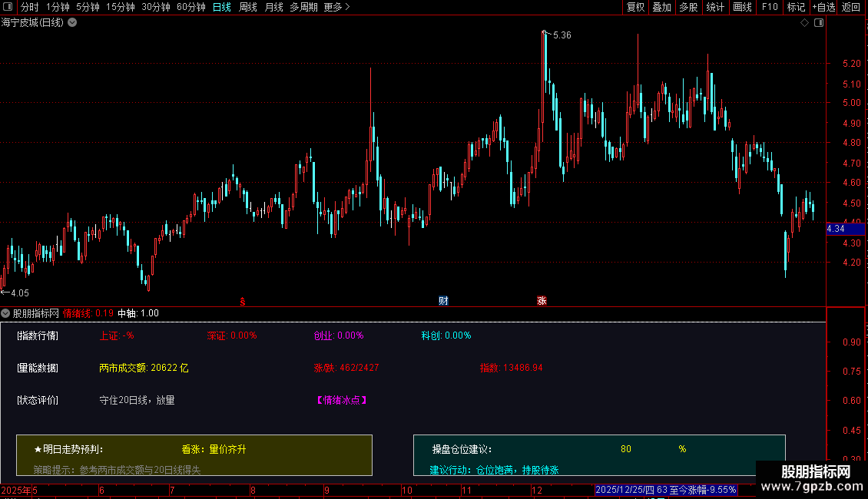Click the 涨跌: 462/2427 text

pyautogui.click(x=346, y=367)
